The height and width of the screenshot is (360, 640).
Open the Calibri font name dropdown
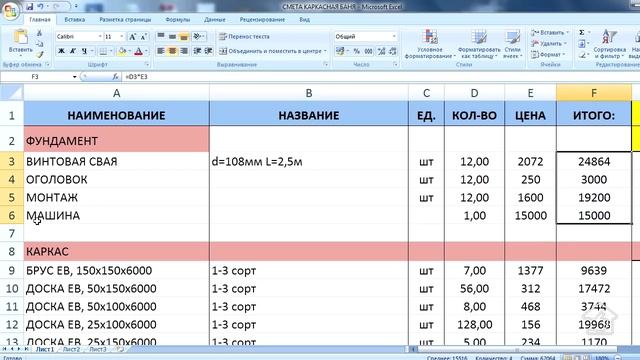pyautogui.click(x=100, y=37)
